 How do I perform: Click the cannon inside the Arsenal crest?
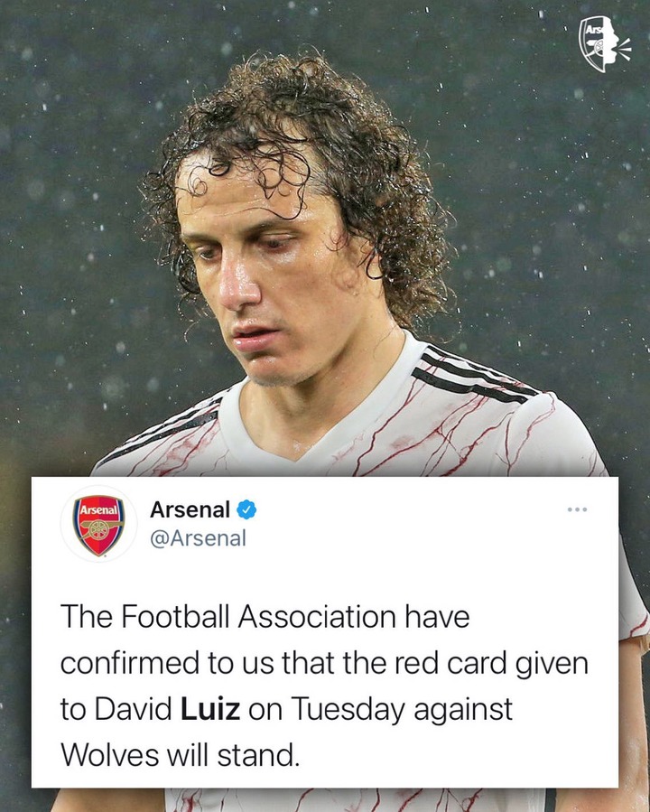[99, 529]
